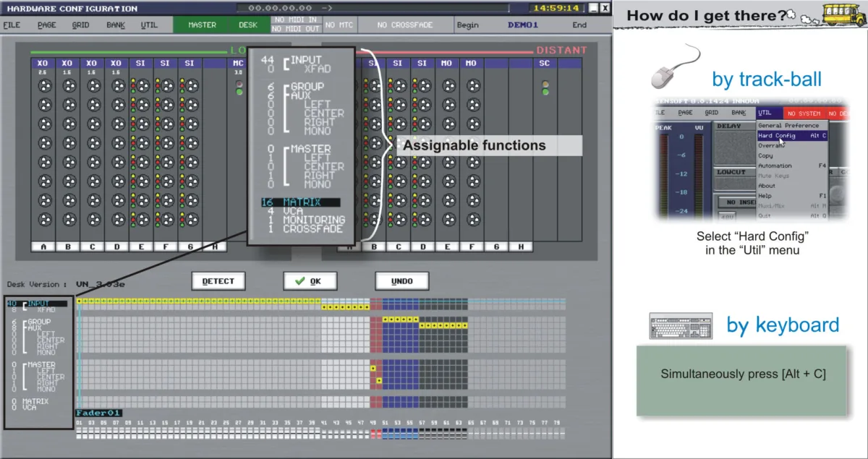Image resolution: width=868 pixels, height=459 pixels.
Task: Select the SC card slot header
Action: [545, 64]
